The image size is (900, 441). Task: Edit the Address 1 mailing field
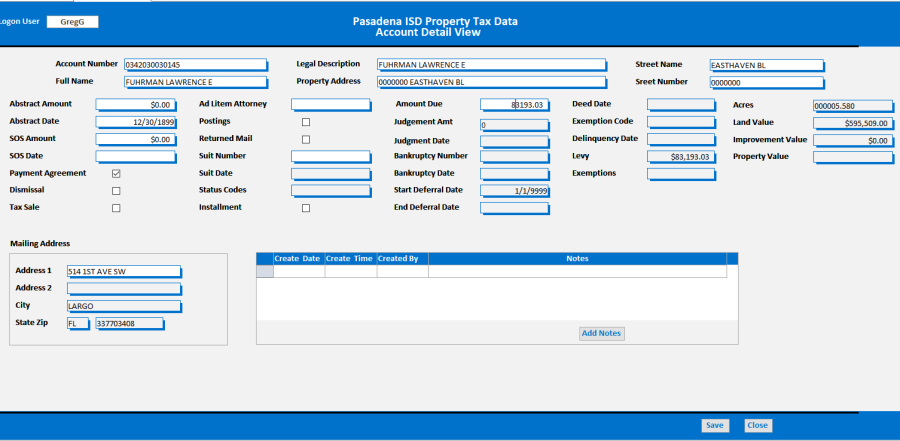point(122,271)
